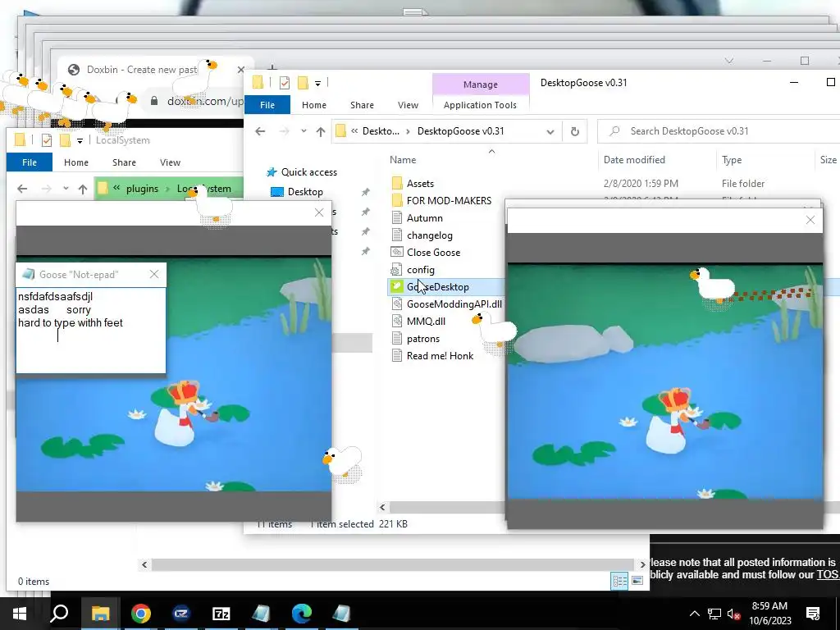Launch Google Chrome from taskbar
Image resolution: width=840 pixels, height=630 pixels.
(x=141, y=614)
